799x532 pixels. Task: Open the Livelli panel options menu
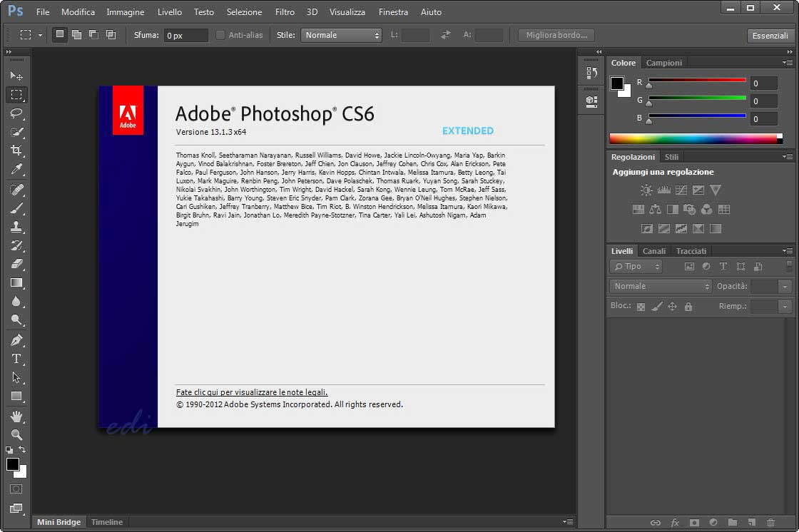pyautogui.click(x=788, y=251)
